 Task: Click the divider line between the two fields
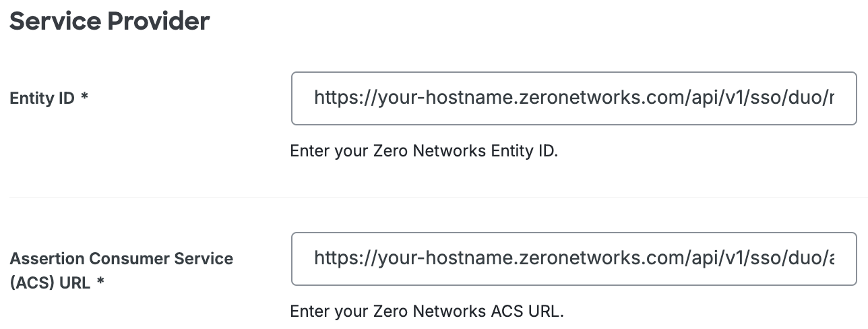pyautogui.click(x=431, y=197)
